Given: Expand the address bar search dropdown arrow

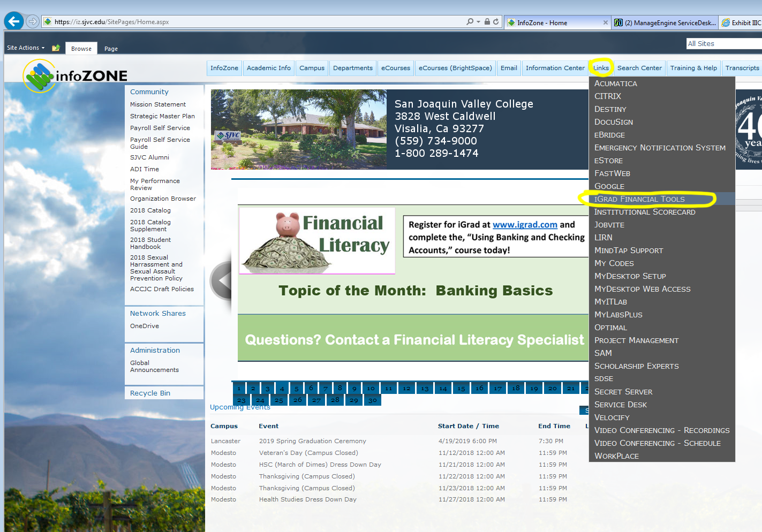Looking at the screenshot, I should click(478, 22).
